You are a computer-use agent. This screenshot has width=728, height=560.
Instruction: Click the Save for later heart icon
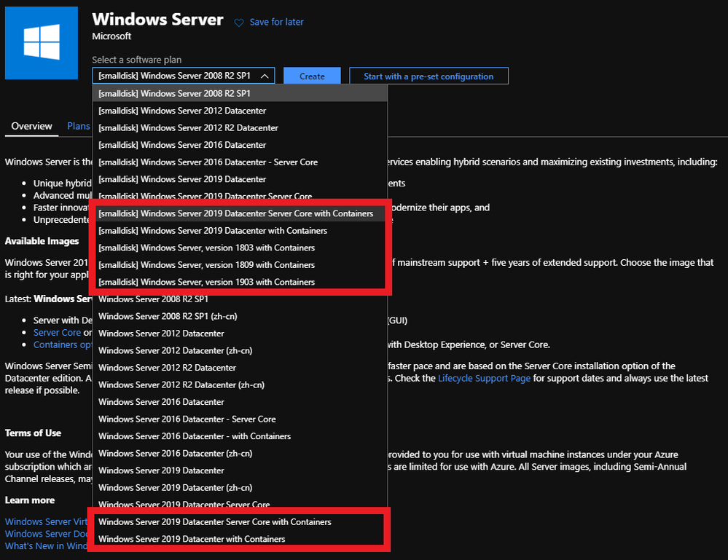238,23
